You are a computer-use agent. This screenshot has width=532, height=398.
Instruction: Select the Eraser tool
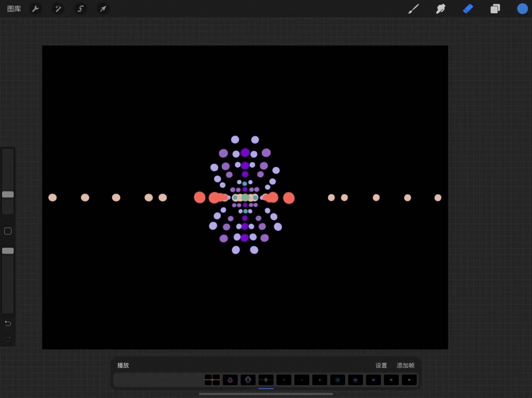pos(468,9)
